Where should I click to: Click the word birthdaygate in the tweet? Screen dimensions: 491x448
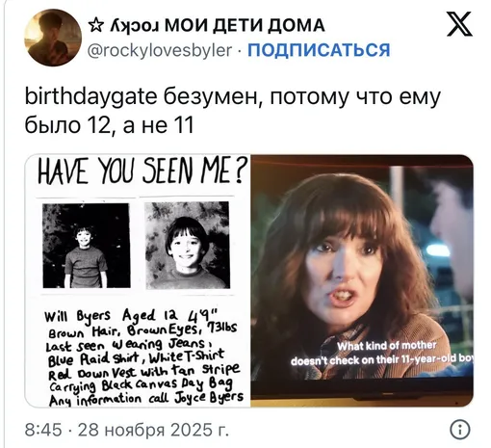coord(90,97)
